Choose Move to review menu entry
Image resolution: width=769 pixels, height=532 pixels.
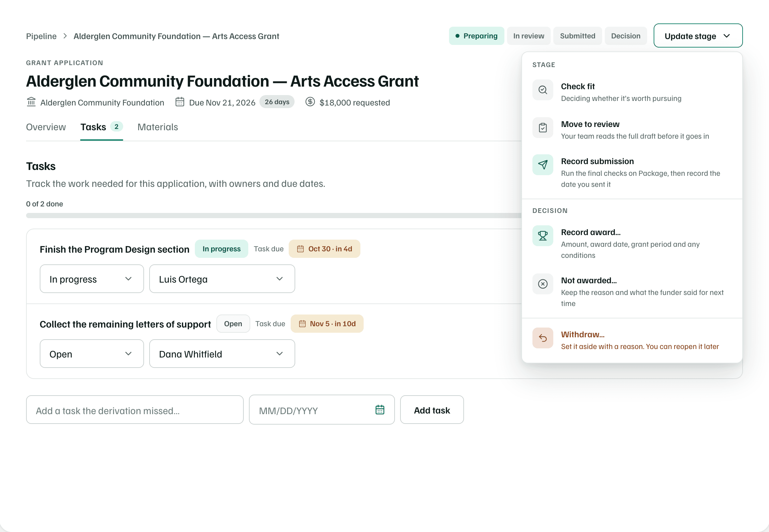tap(632, 130)
